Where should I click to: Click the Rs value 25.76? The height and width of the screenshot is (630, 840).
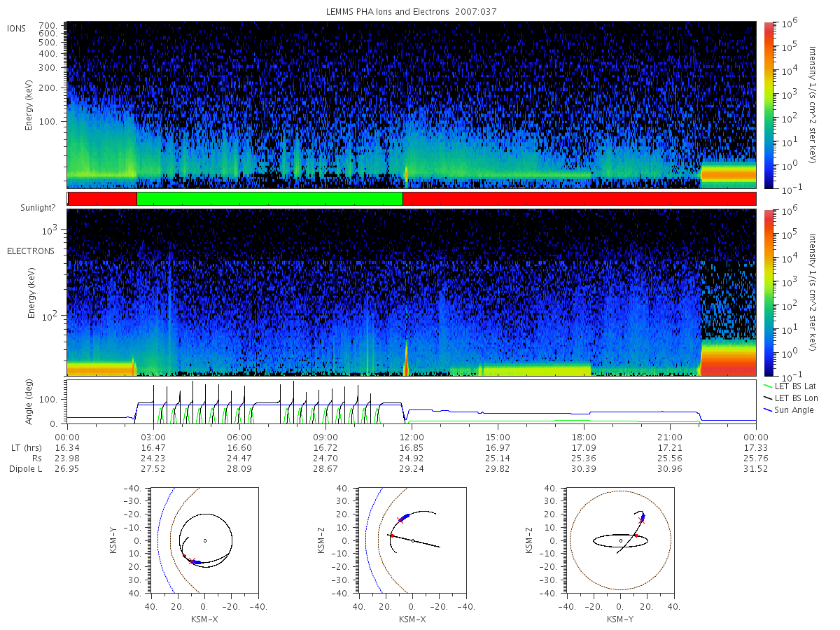pyautogui.click(x=756, y=458)
